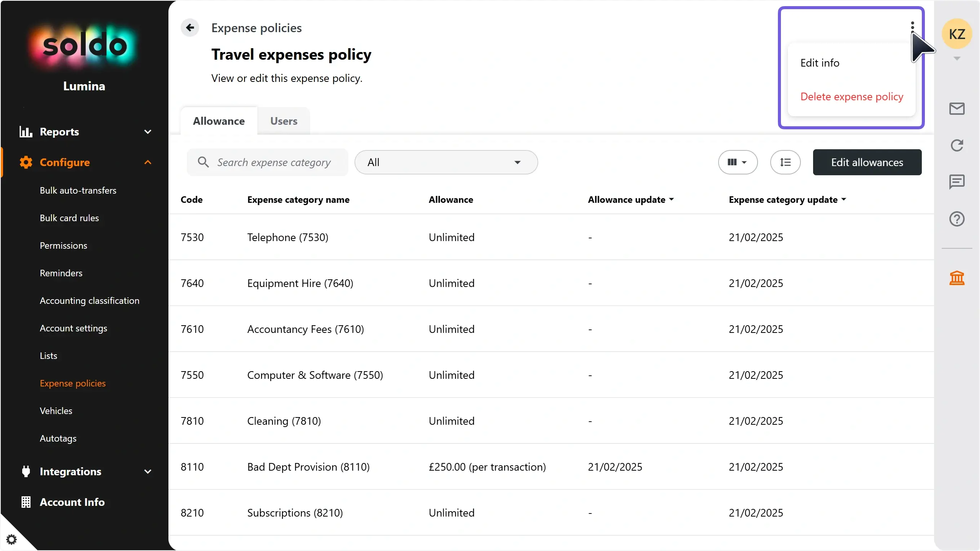Open Expense policies in sidebar
This screenshot has height=551, width=980.
(x=73, y=383)
